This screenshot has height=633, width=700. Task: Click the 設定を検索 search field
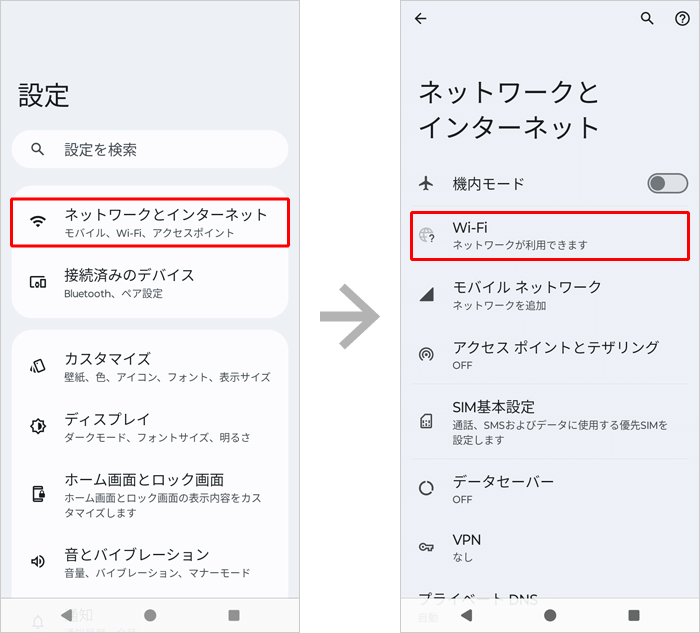150,150
